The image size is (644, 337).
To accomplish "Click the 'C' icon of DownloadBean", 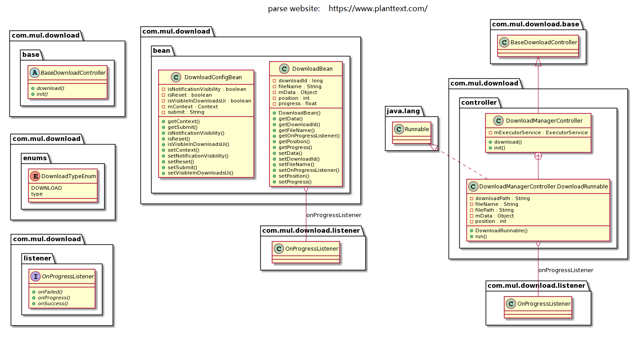I will 284,68.
